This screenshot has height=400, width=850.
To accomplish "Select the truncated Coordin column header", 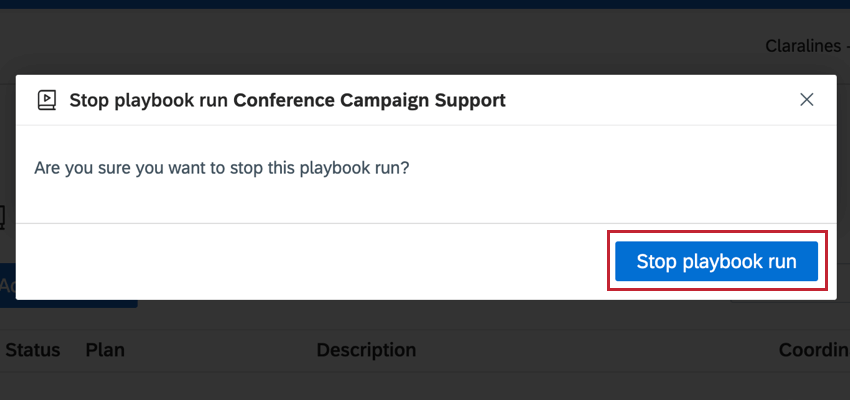I will 814,350.
